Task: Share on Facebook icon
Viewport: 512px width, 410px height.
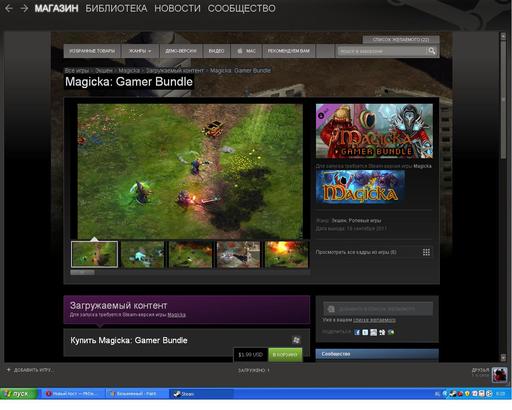Action: (x=357, y=332)
